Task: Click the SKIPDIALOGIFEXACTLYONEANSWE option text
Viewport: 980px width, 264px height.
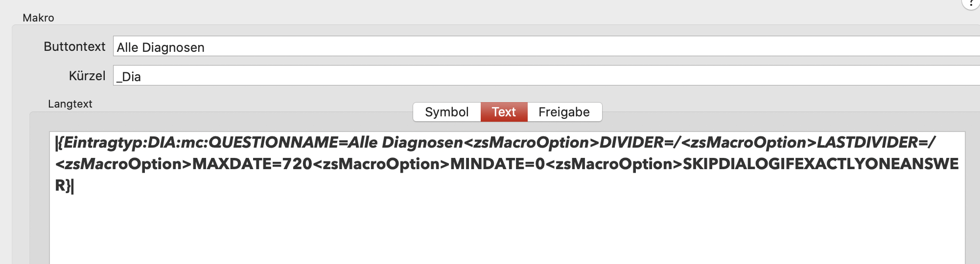Action: 820,164
